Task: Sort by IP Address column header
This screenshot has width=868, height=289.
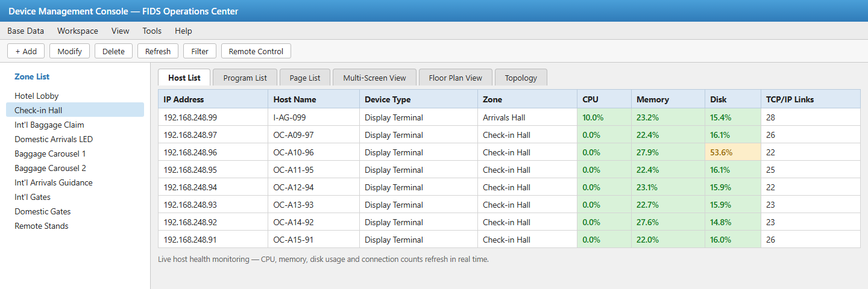Action: click(213, 99)
